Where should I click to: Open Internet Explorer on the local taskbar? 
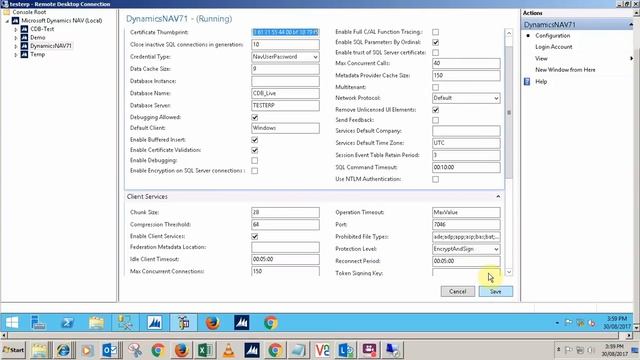click(x=63, y=350)
